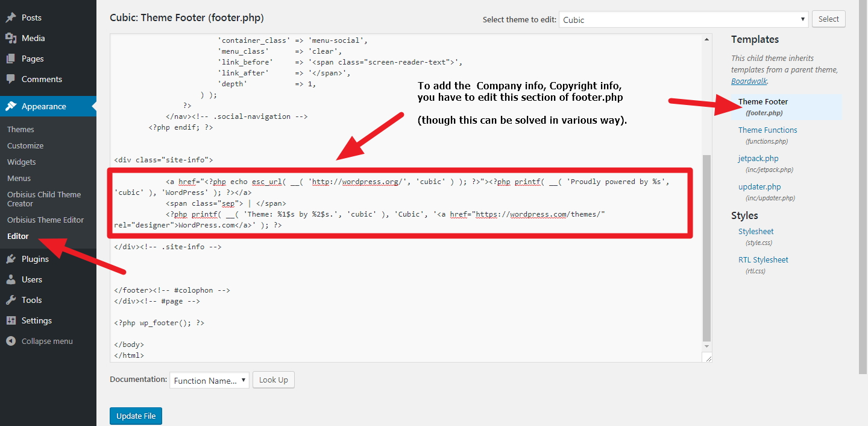This screenshot has width=868, height=426.
Task: Click the Media icon in sidebar
Action: pos(11,38)
